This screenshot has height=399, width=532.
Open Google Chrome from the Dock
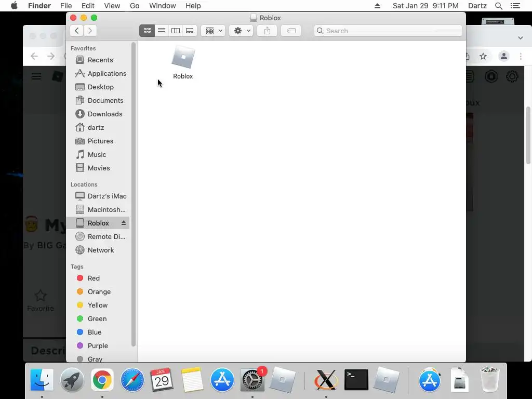pyautogui.click(x=102, y=380)
